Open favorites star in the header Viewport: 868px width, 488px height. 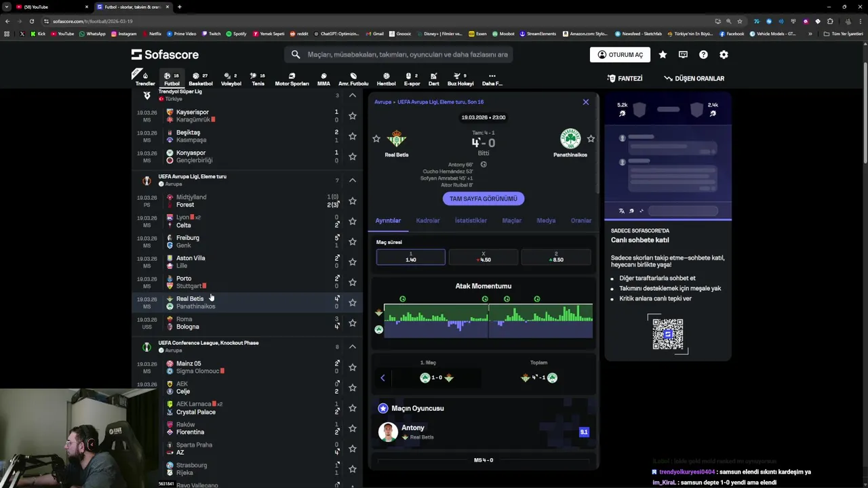(x=663, y=55)
